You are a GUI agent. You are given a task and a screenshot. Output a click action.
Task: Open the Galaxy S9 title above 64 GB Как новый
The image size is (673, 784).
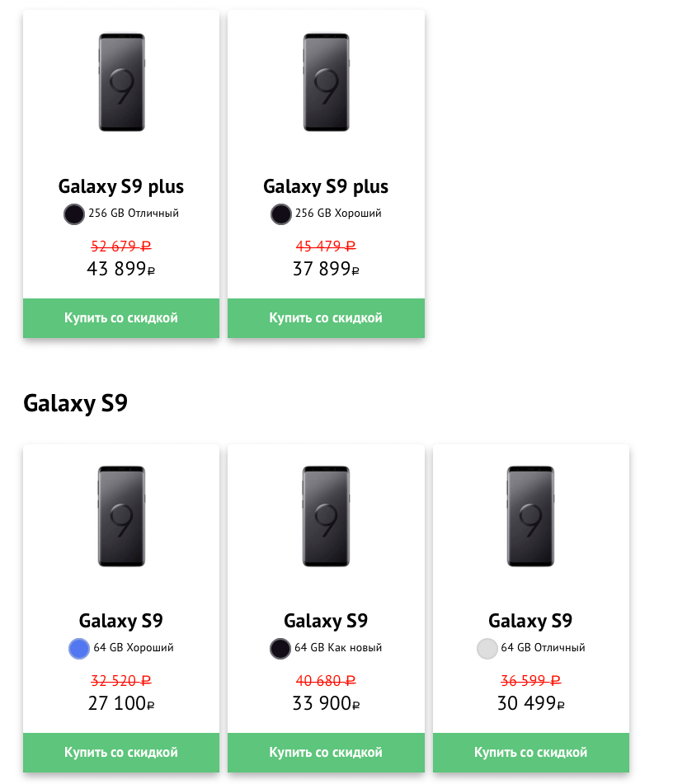[326, 621]
